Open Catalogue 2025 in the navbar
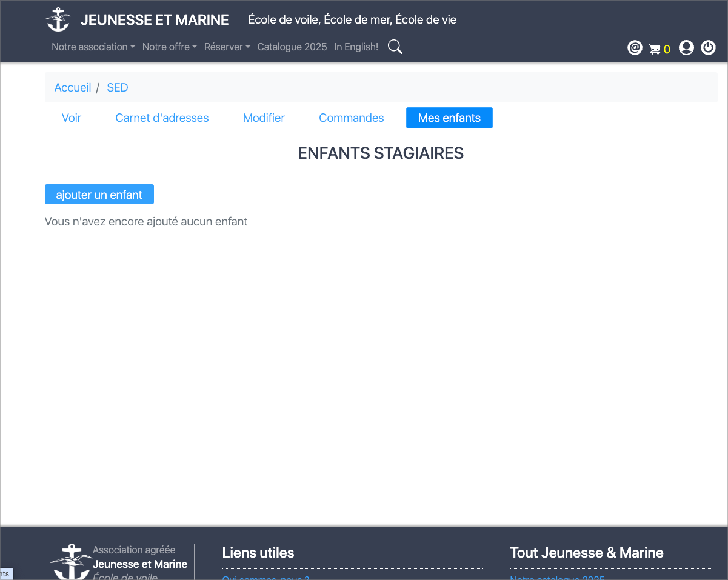Viewport: 728px width, 580px height. click(292, 47)
